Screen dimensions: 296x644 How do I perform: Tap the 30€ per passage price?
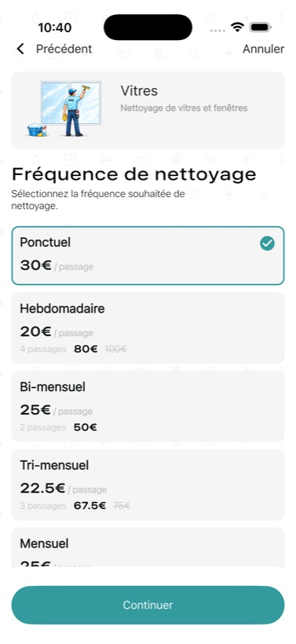(35, 265)
